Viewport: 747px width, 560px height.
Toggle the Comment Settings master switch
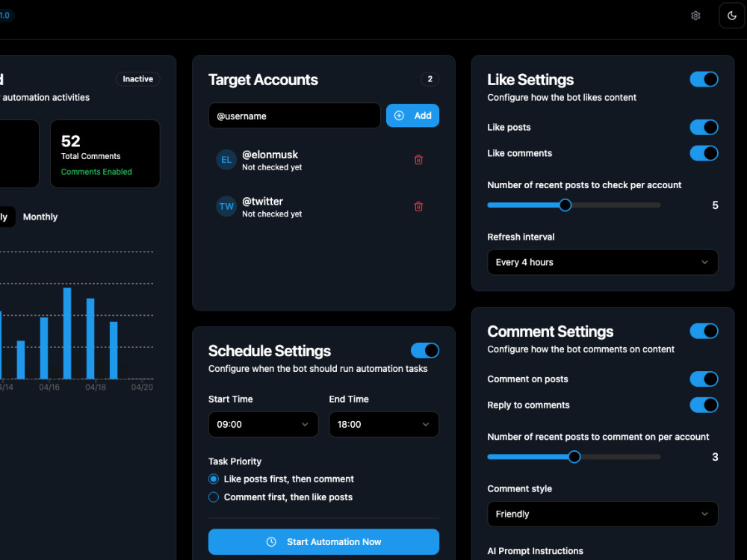704,331
